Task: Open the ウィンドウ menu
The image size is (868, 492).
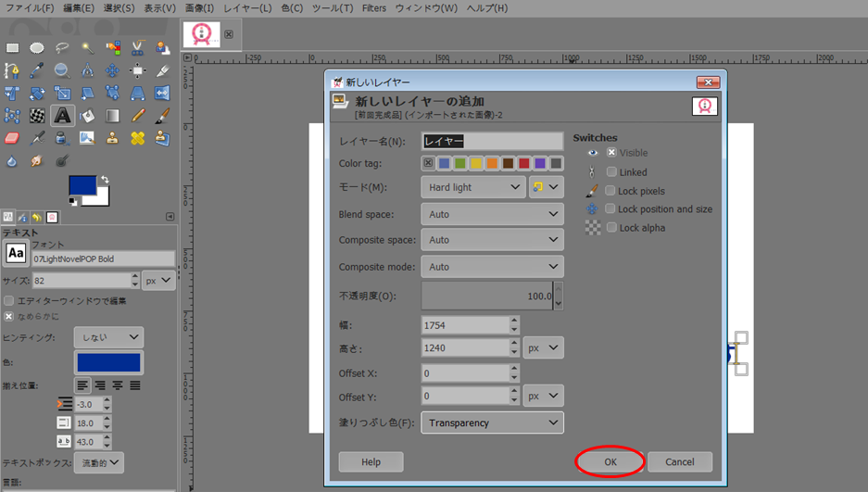Action: [x=426, y=8]
